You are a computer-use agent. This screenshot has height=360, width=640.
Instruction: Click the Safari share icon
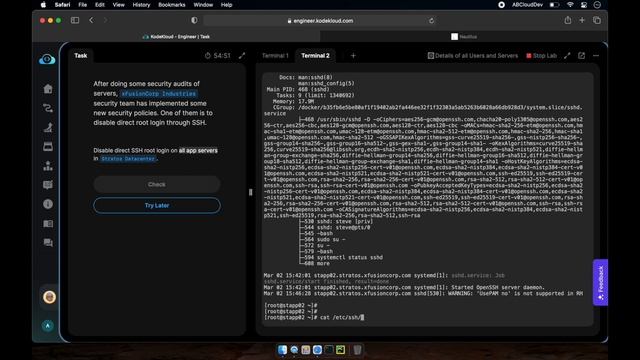[x=568, y=20]
